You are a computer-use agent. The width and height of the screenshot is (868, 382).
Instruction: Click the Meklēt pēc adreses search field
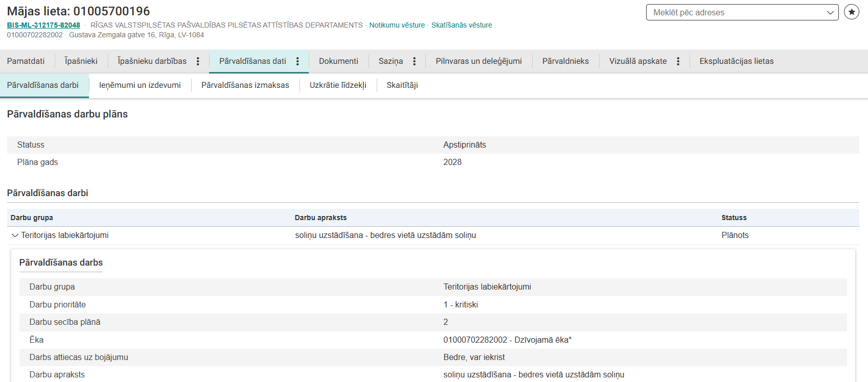pyautogui.click(x=736, y=13)
